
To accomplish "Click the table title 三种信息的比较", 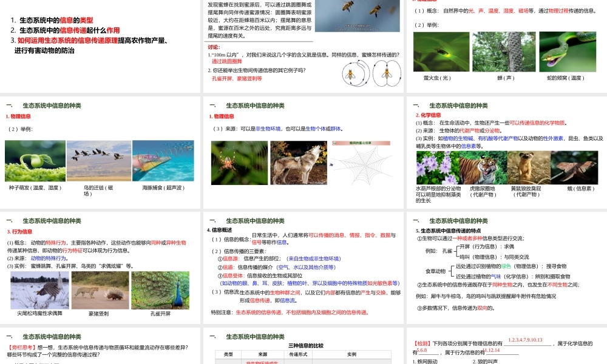I will click(x=306, y=346).
